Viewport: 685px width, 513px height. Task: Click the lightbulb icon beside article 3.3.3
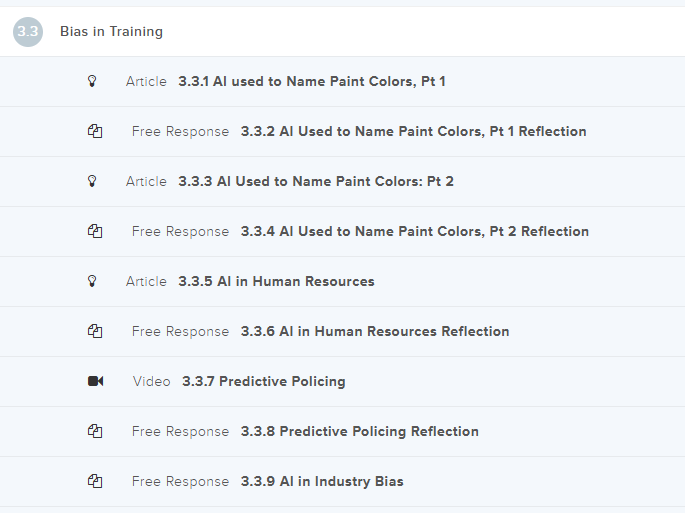coord(93,181)
